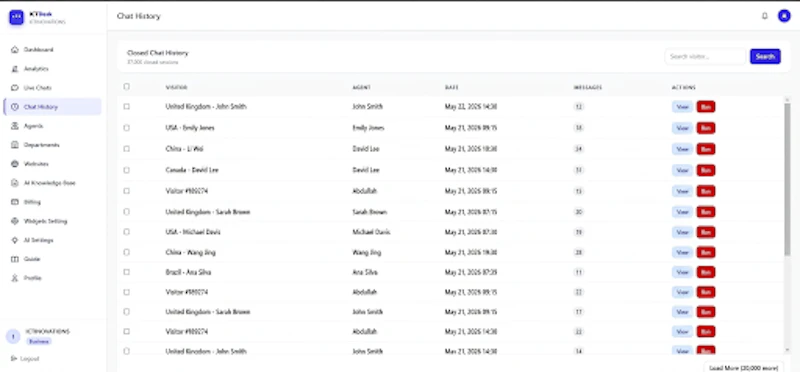
Task: Ban the China - Li Wei visitor
Action: (x=706, y=149)
